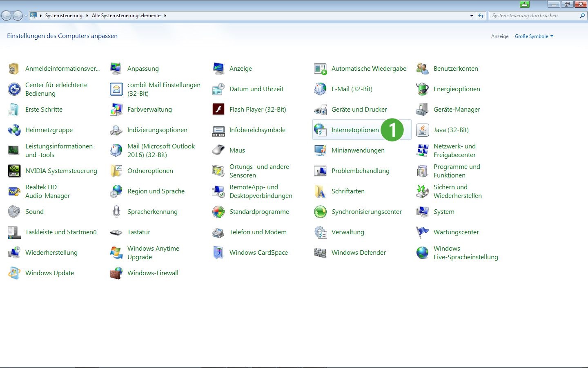
Task: Open the Problembehandlung link
Action: tap(360, 171)
